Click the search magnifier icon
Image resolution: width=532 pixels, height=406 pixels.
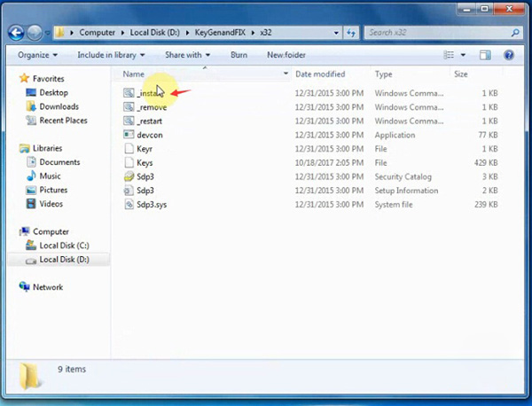[515, 33]
